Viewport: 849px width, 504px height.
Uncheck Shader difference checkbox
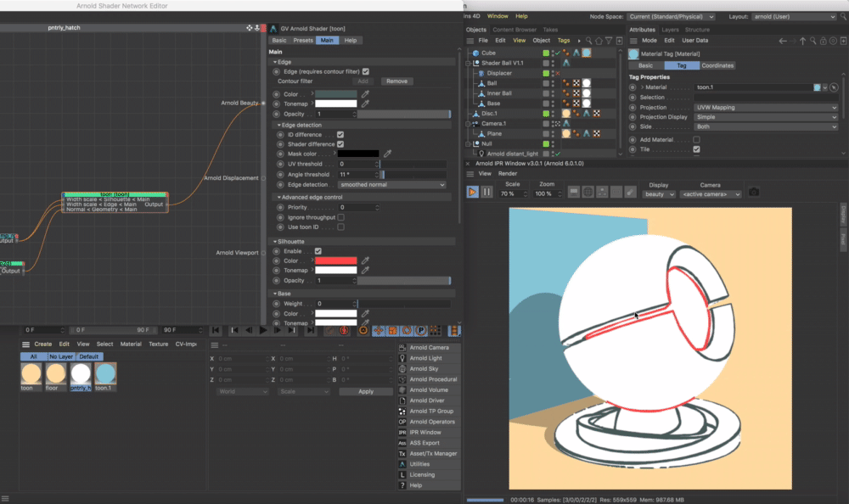pyautogui.click(x=340, y=144)
